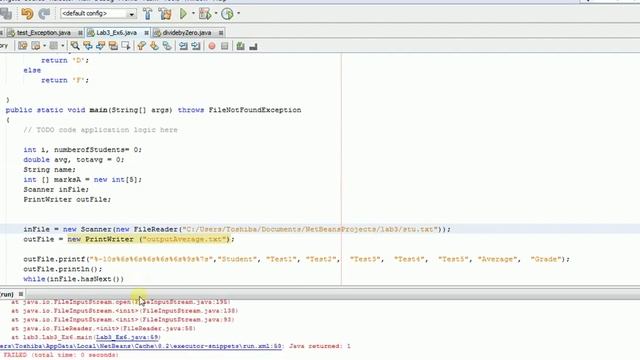640x360 pixels.
Task: Click the editor Forward navigation icon
Action: (x=53, y=46)
